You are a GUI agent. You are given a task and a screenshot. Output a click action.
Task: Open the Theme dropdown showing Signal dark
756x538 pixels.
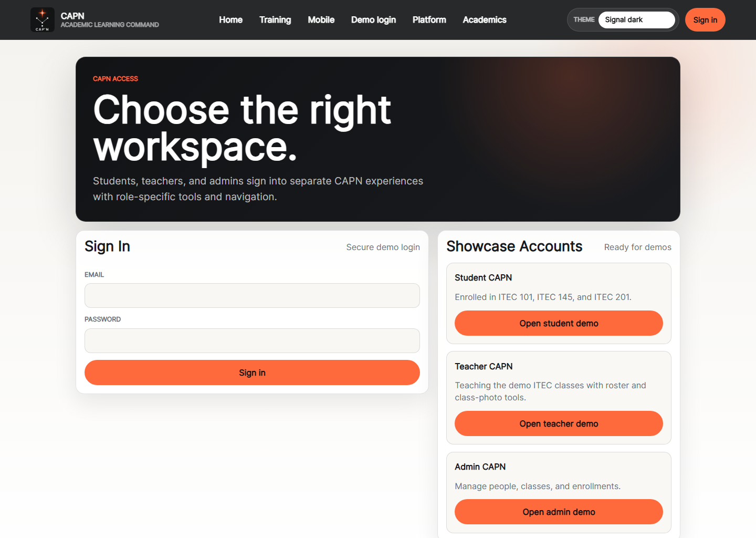pos(636,20)
